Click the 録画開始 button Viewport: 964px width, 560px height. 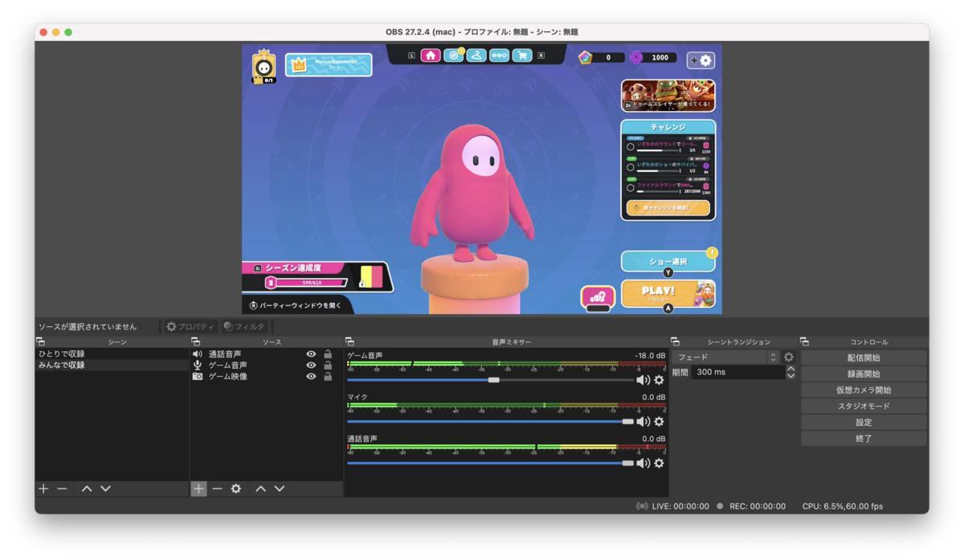pos(864,374)
